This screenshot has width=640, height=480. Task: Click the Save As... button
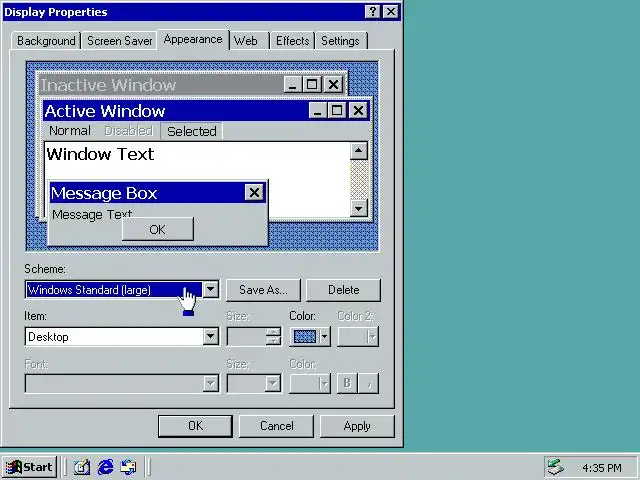point(263,290)
